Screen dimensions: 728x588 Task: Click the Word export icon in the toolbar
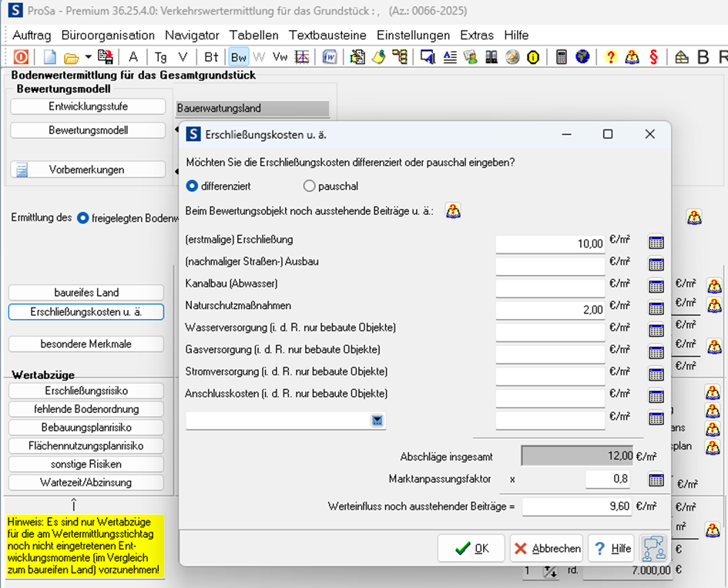[x=330, y=57]
